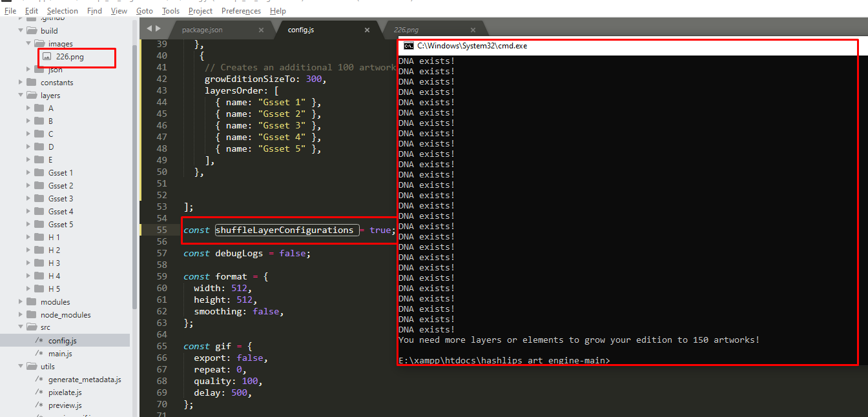Select the shuffleLayerConfigurations variable on line 55

coord(285,230)
